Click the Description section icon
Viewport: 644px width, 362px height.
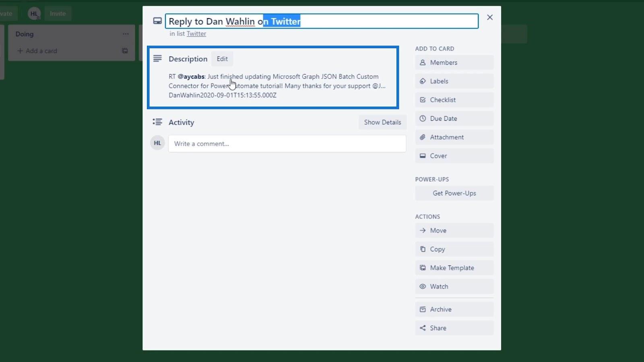157,59
